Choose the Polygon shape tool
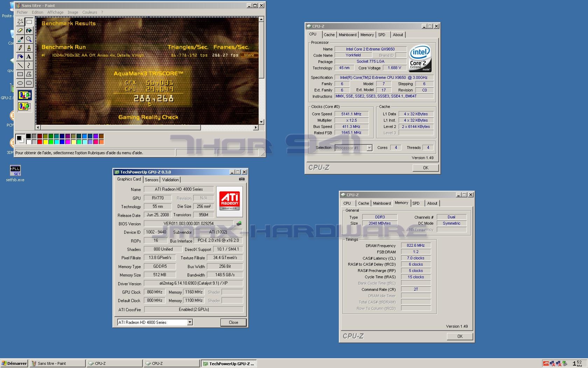The image size is (588, 368). coord(29,74)
